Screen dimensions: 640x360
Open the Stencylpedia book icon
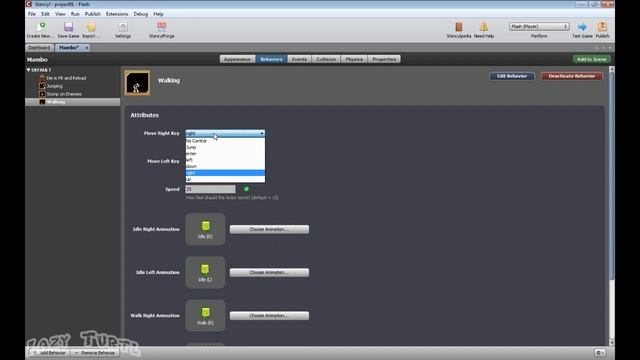pyautogui.click(x=459, y=27)
